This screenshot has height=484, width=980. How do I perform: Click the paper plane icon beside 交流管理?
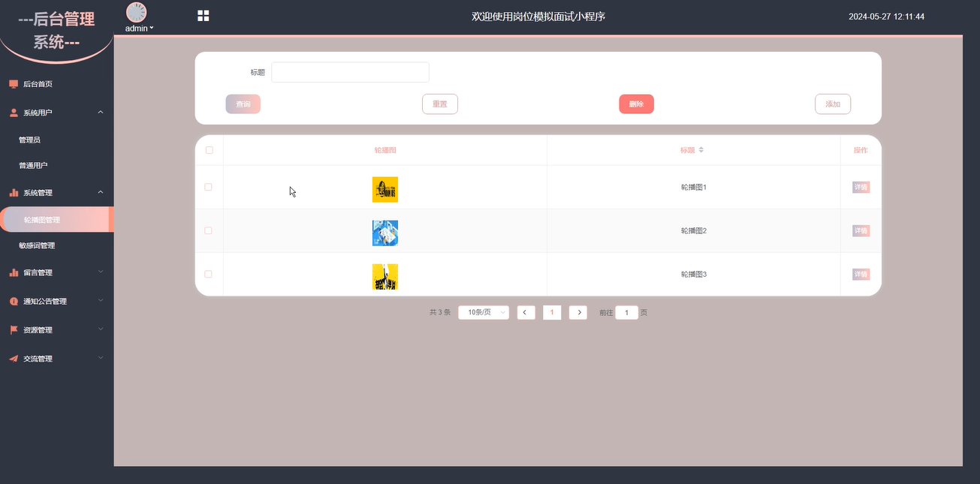[x=14, y=359]
